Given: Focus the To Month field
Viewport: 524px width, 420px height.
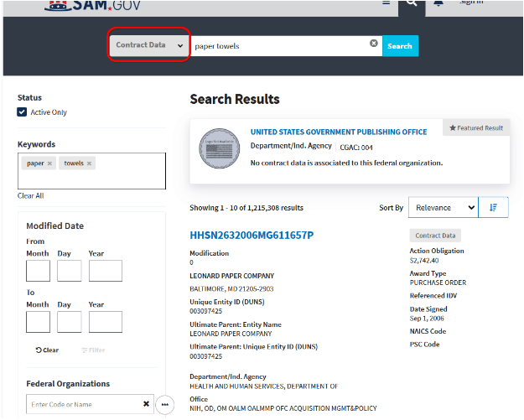Looking at the screenshot, I should [38, 322].
